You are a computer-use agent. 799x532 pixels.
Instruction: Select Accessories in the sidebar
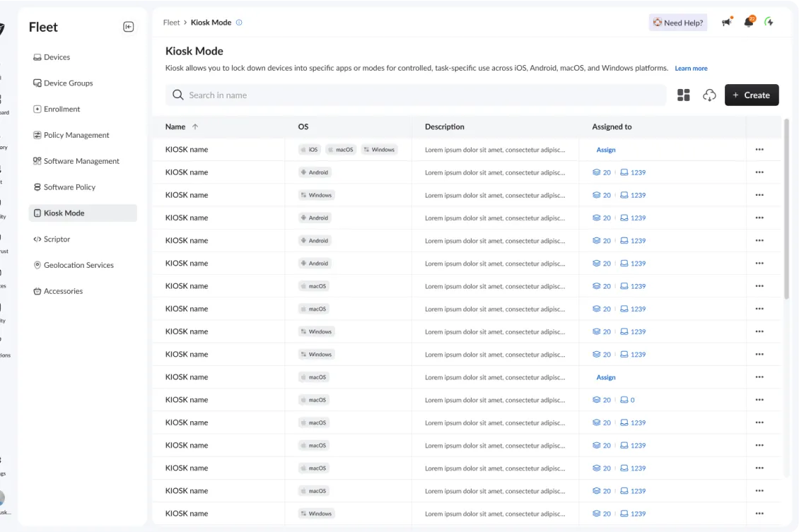(63, 290)
